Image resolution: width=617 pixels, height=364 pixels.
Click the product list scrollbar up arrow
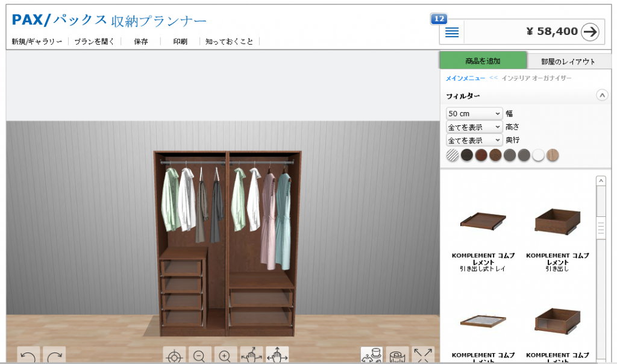601,181
